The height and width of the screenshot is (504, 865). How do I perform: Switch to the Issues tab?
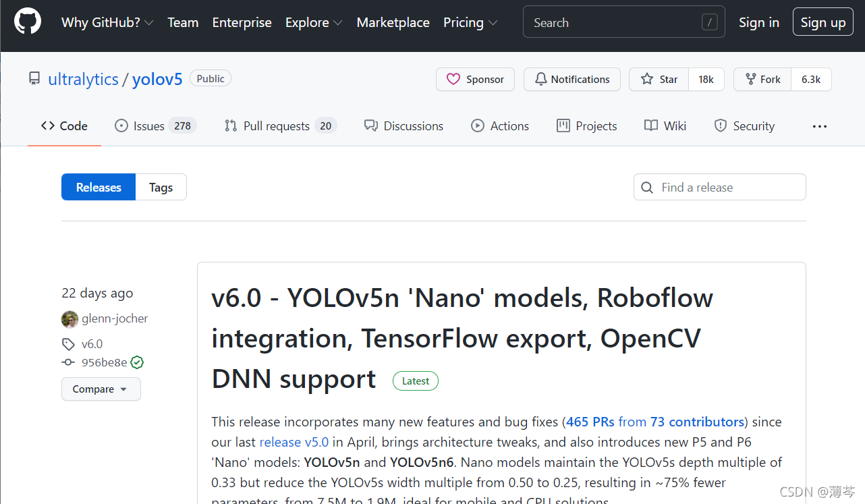tap(156, 126)
